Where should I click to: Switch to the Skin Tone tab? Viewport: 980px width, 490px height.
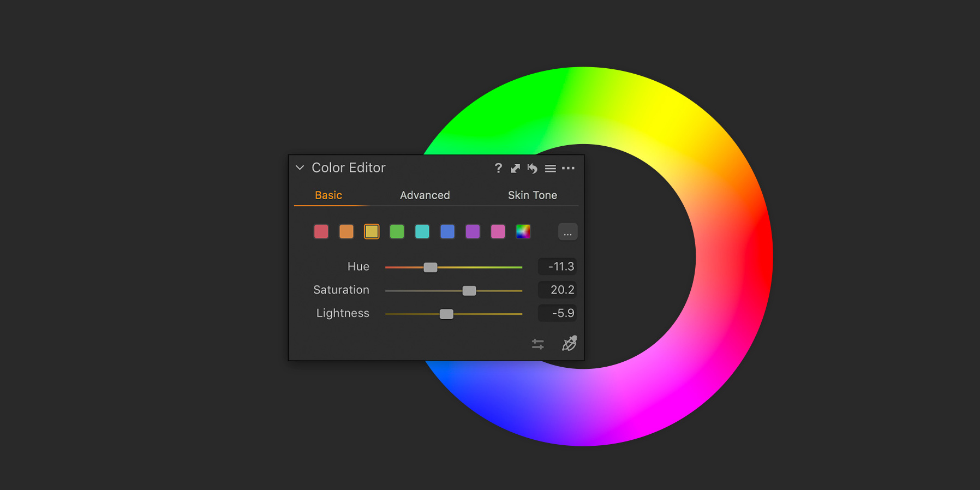tap(532, 195)
